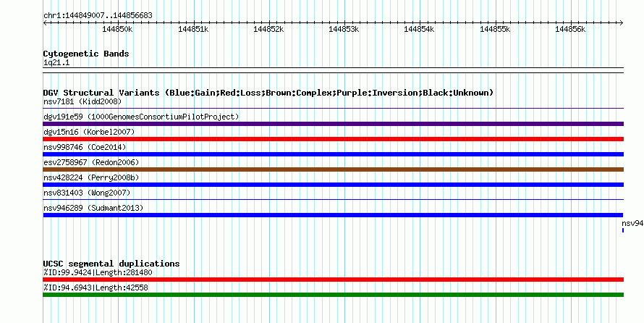The height and width of the screenshot is (323, 644).
Task: Click the 144852k ruler tick label
Action: click(x=268, y=29)
